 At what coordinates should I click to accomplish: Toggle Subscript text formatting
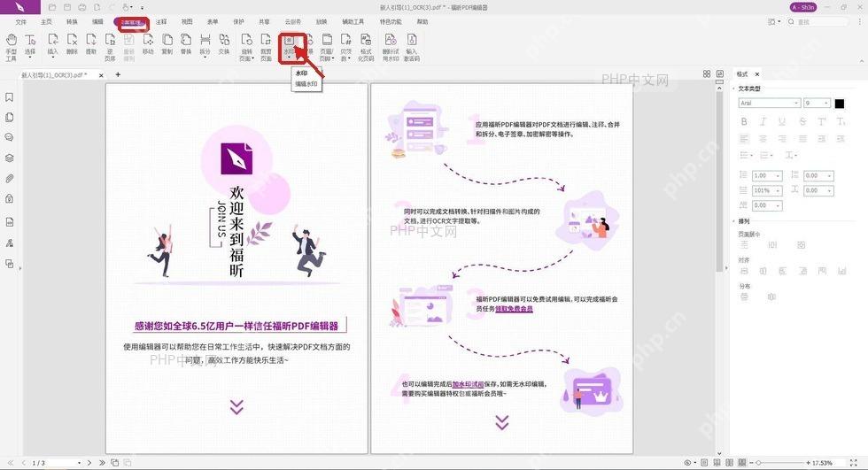(841, 121)
